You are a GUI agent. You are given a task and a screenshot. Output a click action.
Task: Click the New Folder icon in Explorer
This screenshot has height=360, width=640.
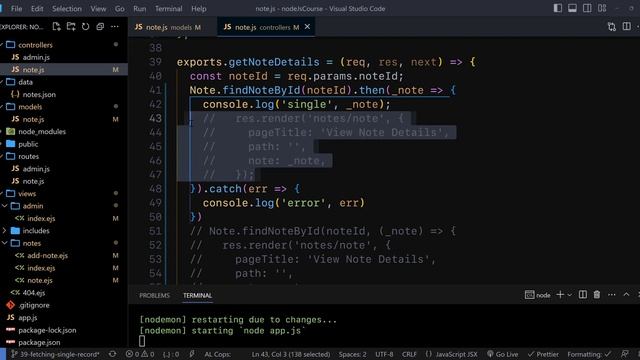coord(71,27)
